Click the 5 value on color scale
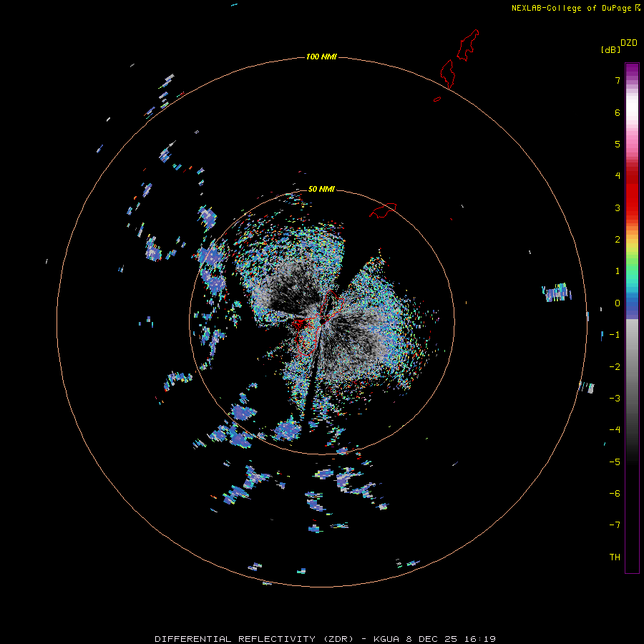 618,144
